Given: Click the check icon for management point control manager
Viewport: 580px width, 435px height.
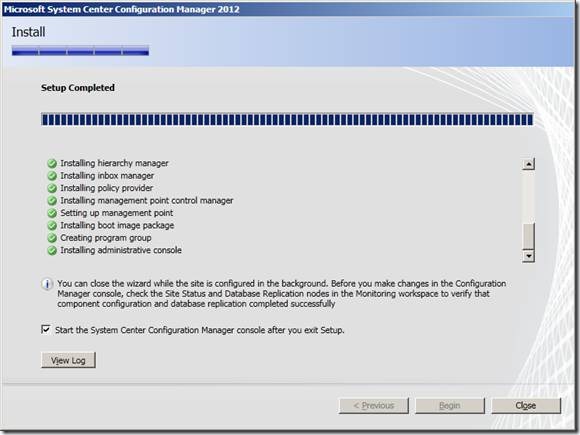Looking at the screenshot, I should [52, 200].
